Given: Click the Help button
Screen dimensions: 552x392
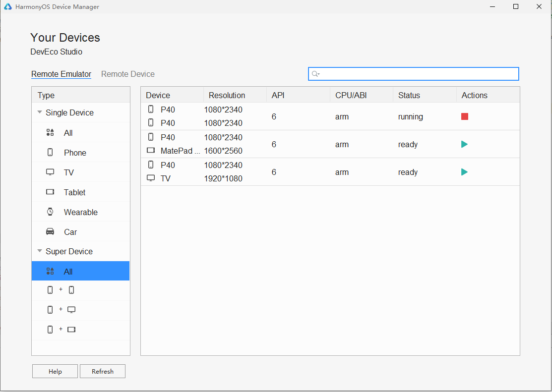Looking at the screenshot, I should [55, 371].
